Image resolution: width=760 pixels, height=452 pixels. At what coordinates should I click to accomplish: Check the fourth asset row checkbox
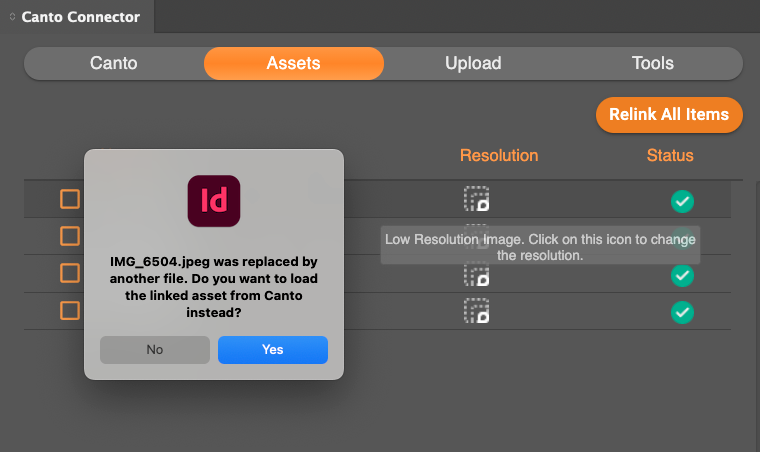(x=70, y=311)
